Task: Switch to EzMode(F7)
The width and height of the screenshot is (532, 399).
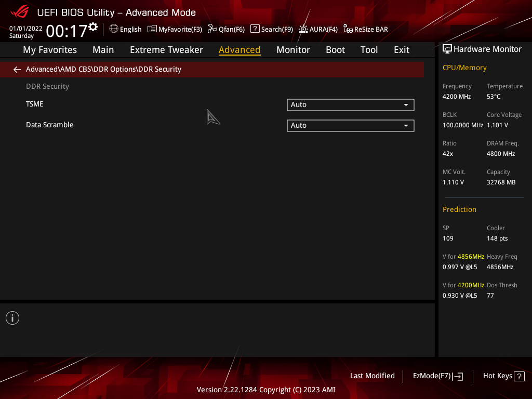Action: (x=432, y=376)
